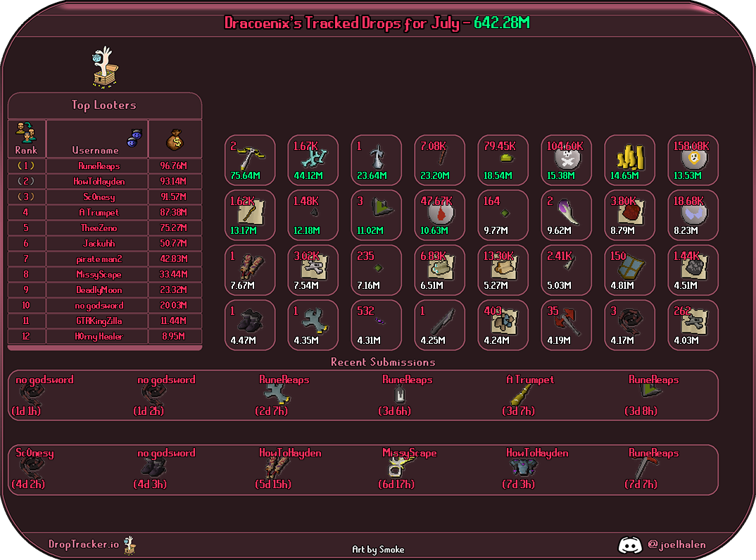The width and height of the screenshot is (756, 560).
Task: Open the item tile worth 12.18M
Action: [x=313, y=215]
